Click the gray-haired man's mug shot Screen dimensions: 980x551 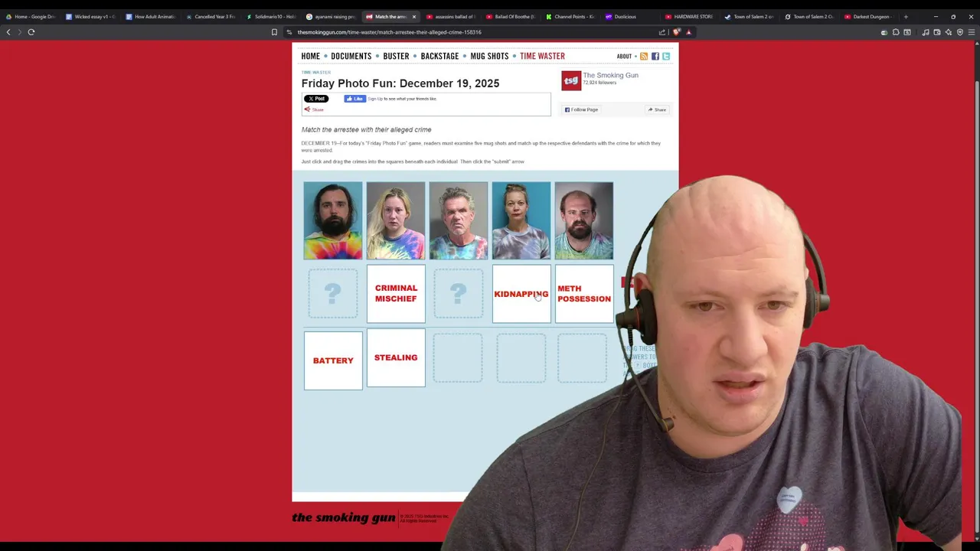coord(459,220)
